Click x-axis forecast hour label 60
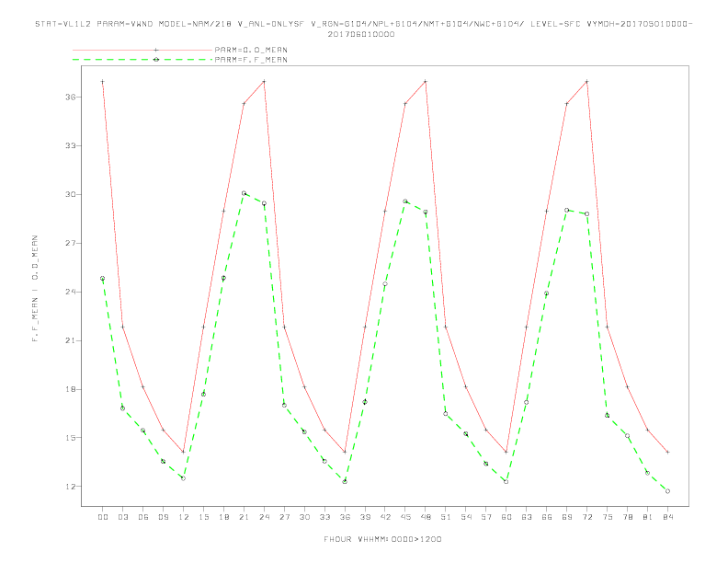The width and height of the screenshot is (728, 563). [x=506, y=517]
